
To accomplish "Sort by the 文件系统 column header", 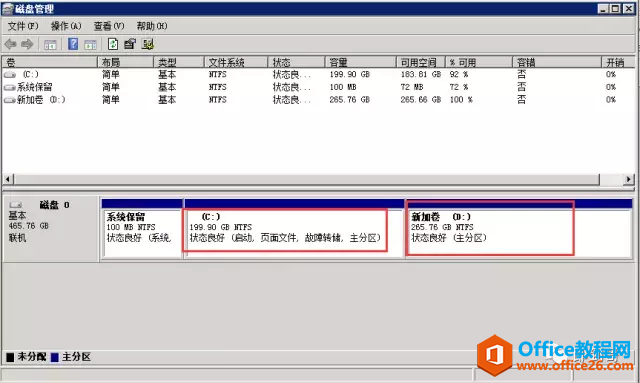I will tap(236, 62).
